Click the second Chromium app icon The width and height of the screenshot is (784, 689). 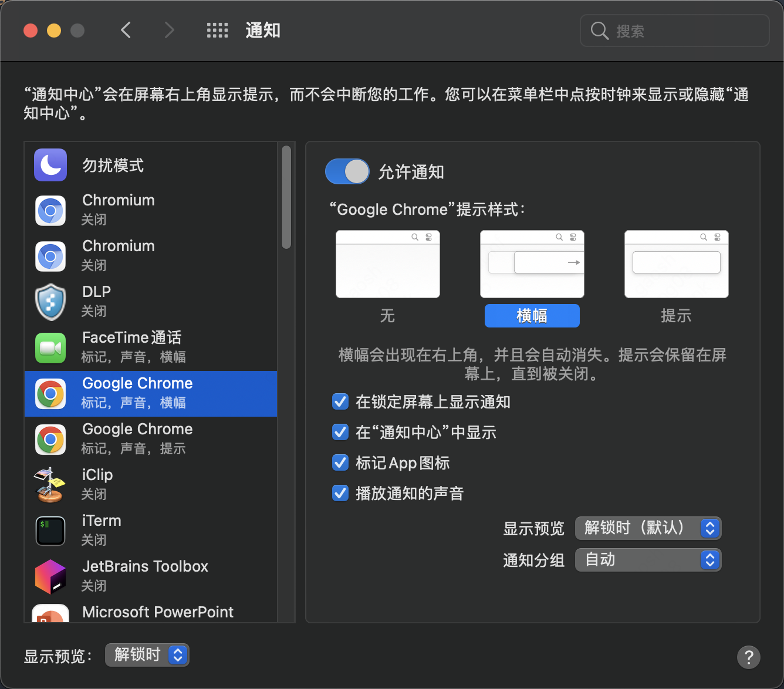[50, 256]
